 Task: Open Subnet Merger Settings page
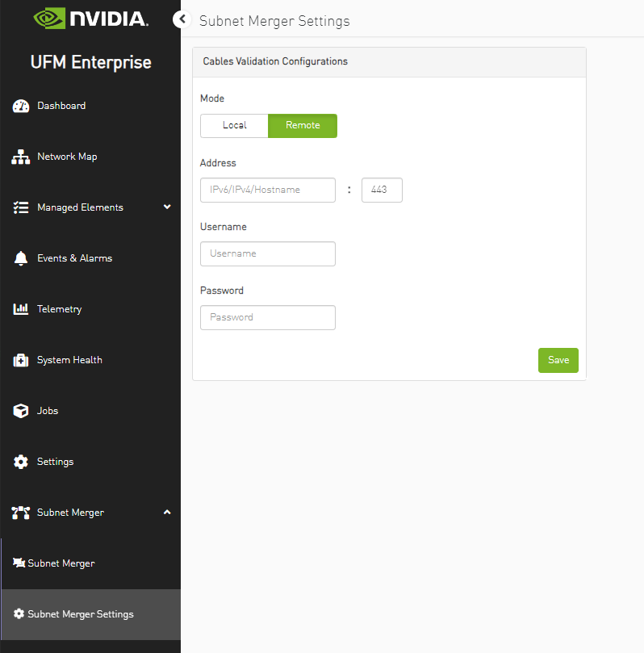(80, 614)
